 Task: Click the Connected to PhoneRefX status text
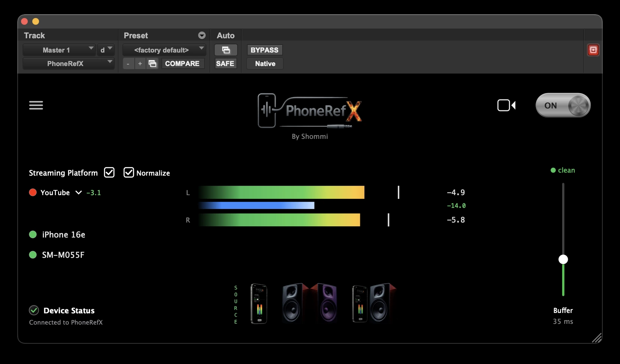[x=66, y=322]
